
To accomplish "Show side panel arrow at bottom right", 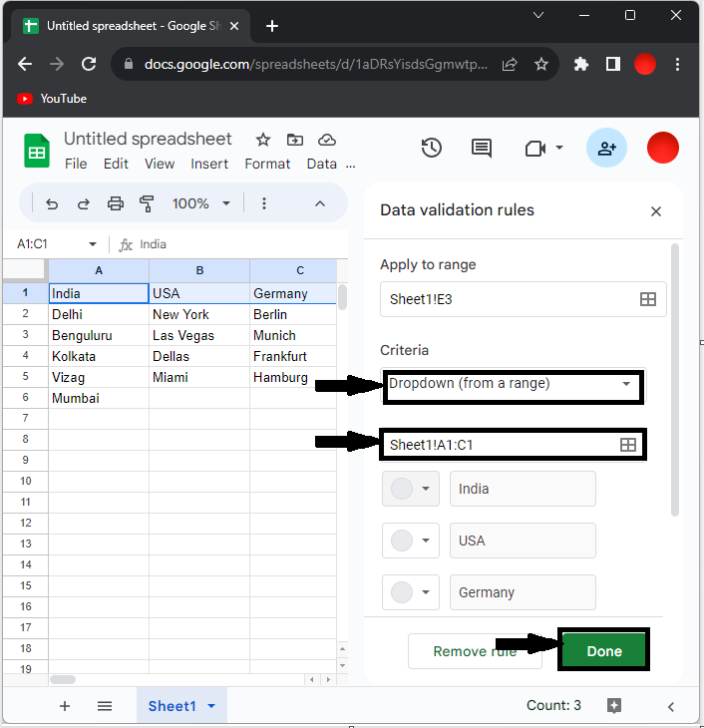I will (x=671, y=707).
